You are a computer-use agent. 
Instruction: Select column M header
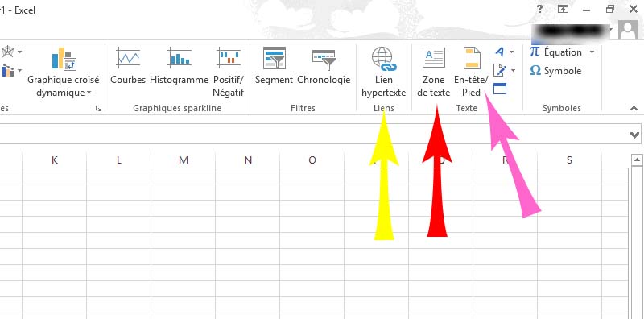(184, 160)
